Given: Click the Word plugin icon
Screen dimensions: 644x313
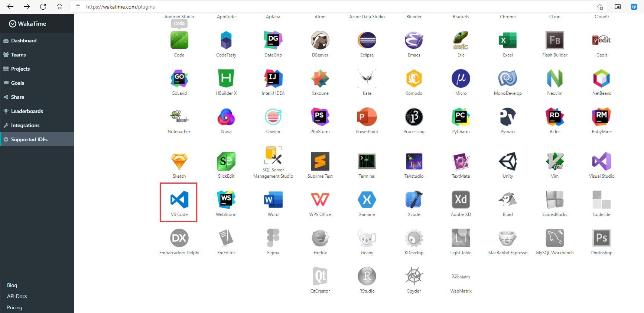Looking at the screenshot, I should coord(273,200).
